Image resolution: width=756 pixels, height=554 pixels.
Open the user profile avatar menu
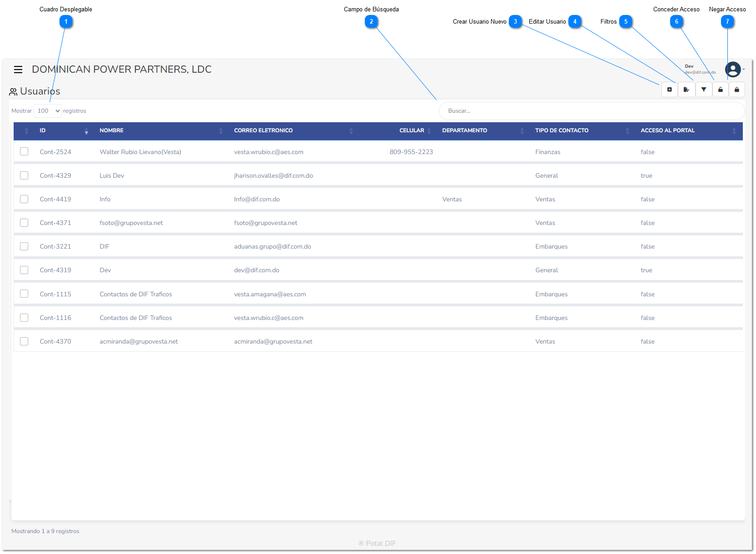(733, 70)
